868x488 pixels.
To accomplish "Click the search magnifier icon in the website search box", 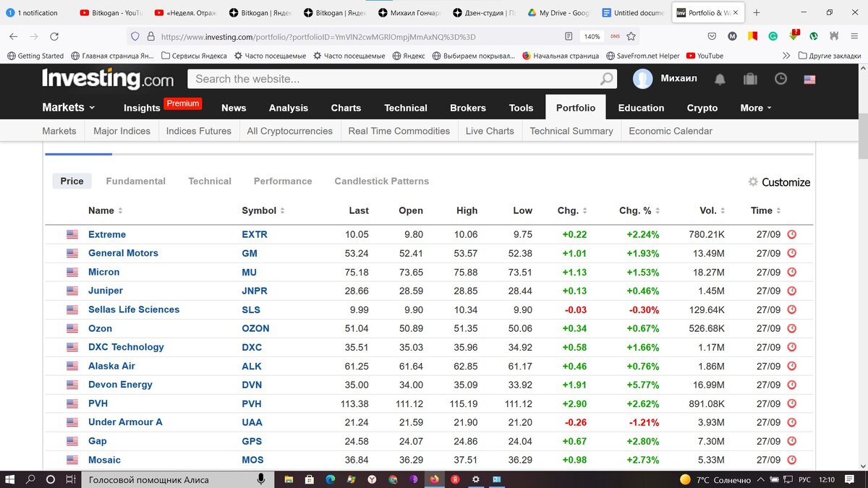I will [x=606, y=79].
